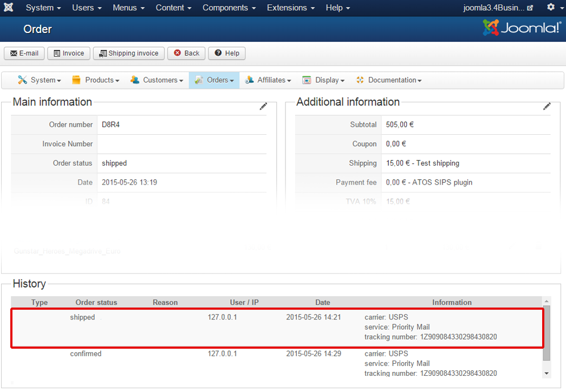
Task: Edit Main information with pencil icon
Action: [264, 106]
